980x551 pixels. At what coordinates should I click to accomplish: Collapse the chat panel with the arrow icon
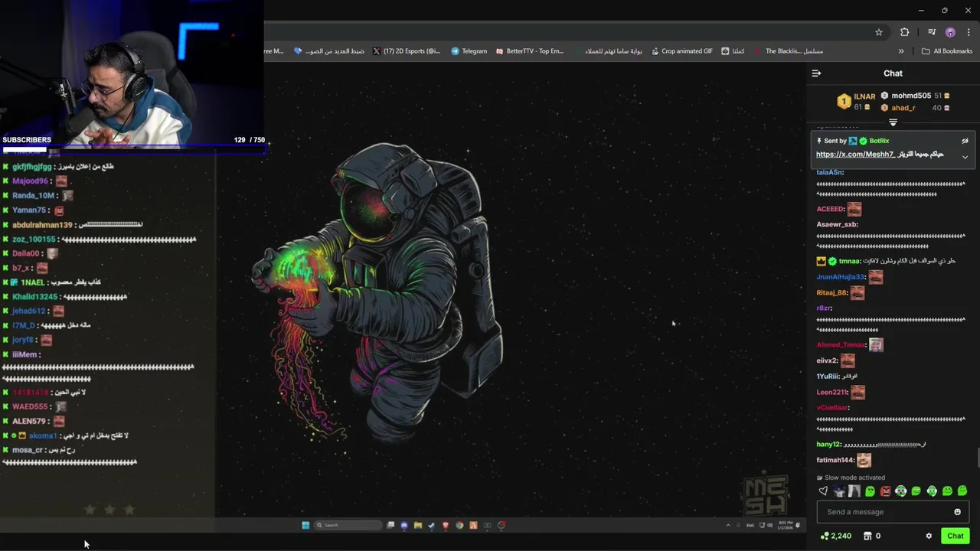tap(816, 73)
